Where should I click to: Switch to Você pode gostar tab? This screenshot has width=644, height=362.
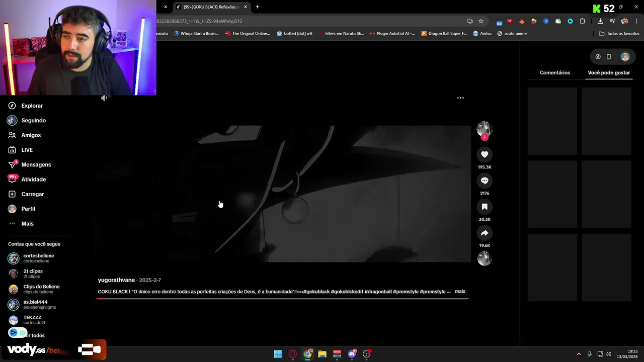click(609, 73)
